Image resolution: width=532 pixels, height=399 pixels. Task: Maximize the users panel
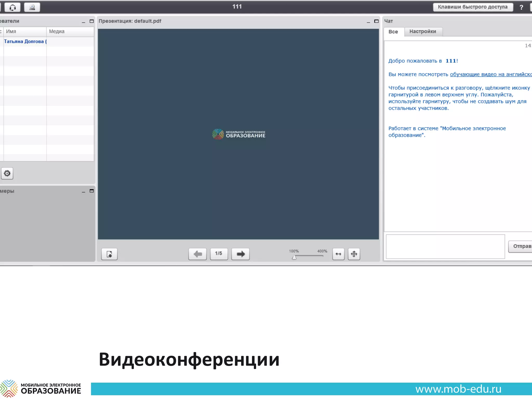(92, 21)
